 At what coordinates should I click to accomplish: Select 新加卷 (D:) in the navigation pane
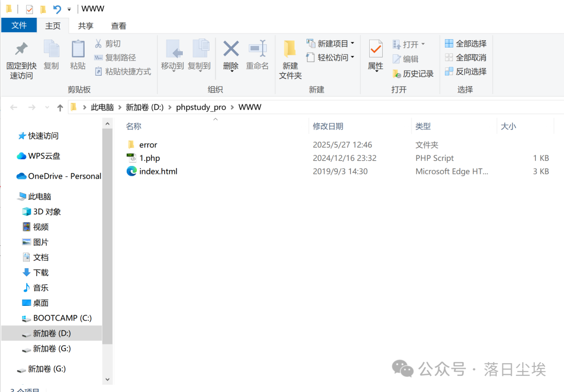52,333
